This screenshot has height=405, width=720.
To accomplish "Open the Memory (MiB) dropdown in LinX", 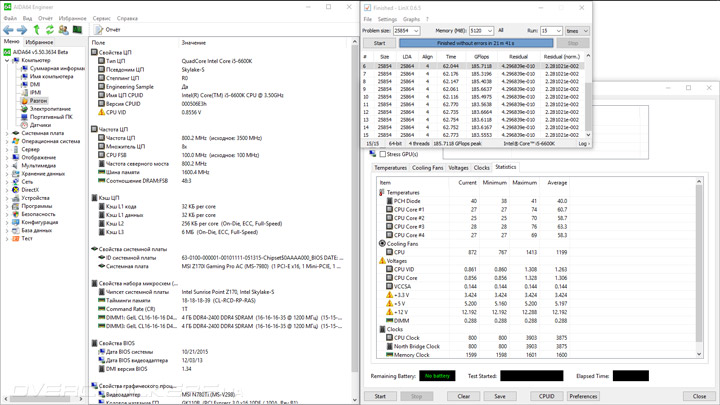I will pyautogui.click(x=481, y=31).
